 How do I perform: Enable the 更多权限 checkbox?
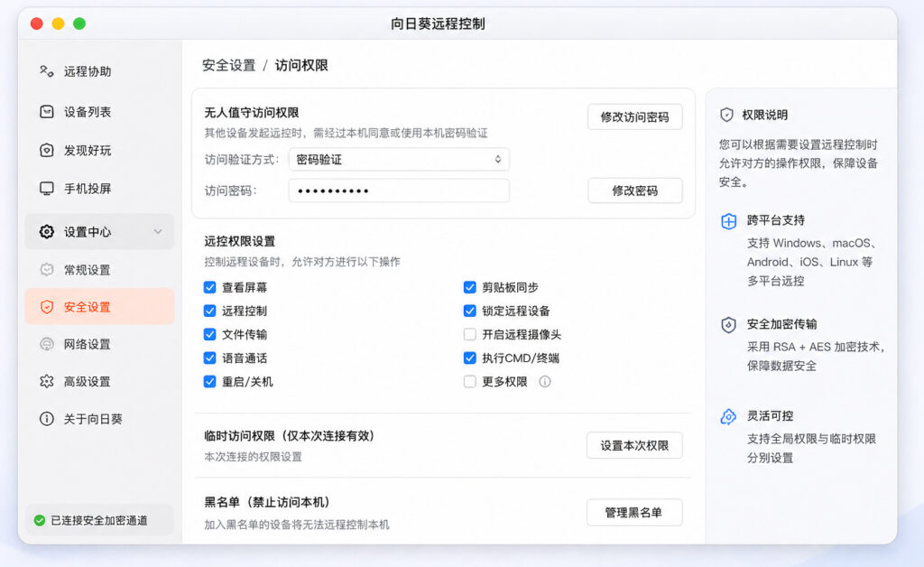point(469,381)
